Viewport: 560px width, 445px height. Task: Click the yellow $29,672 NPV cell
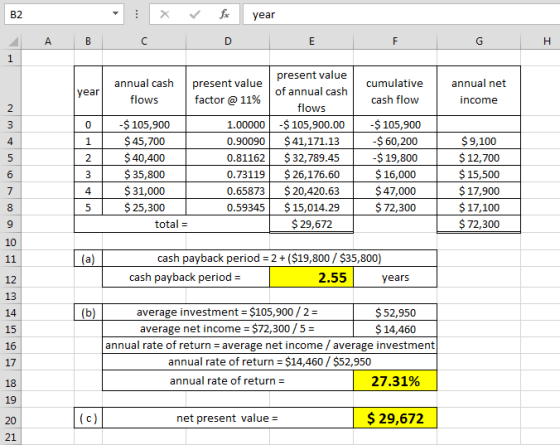point(395,418)
